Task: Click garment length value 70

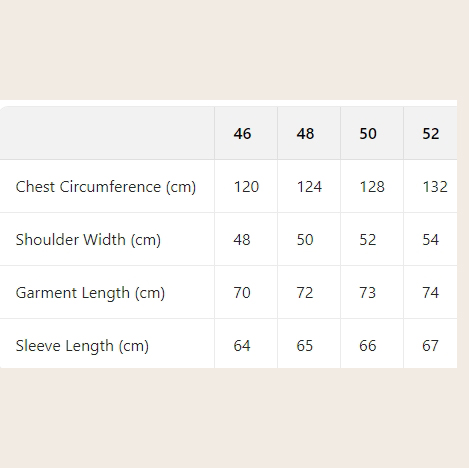Action: click(242, 293)
